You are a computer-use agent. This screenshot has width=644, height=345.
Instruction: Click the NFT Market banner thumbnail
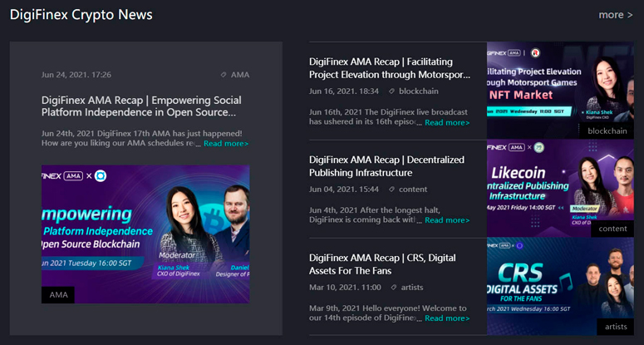coord(560,90)
